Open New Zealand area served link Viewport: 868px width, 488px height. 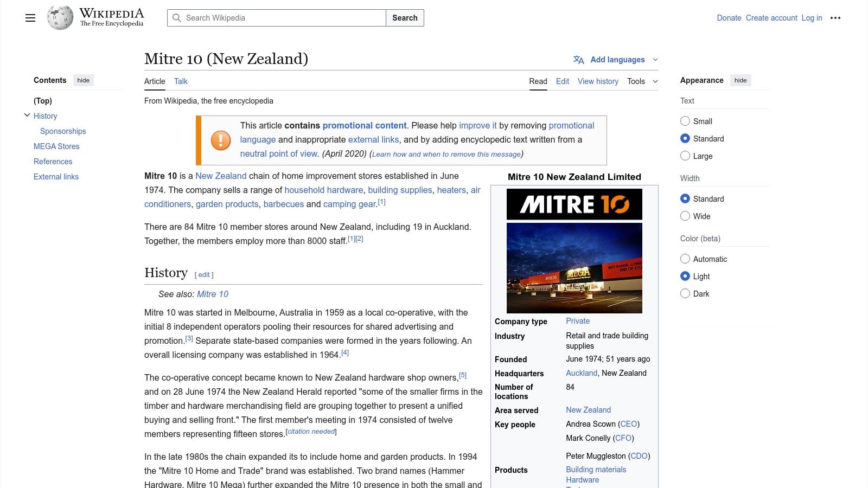click(x=588, y=410)
